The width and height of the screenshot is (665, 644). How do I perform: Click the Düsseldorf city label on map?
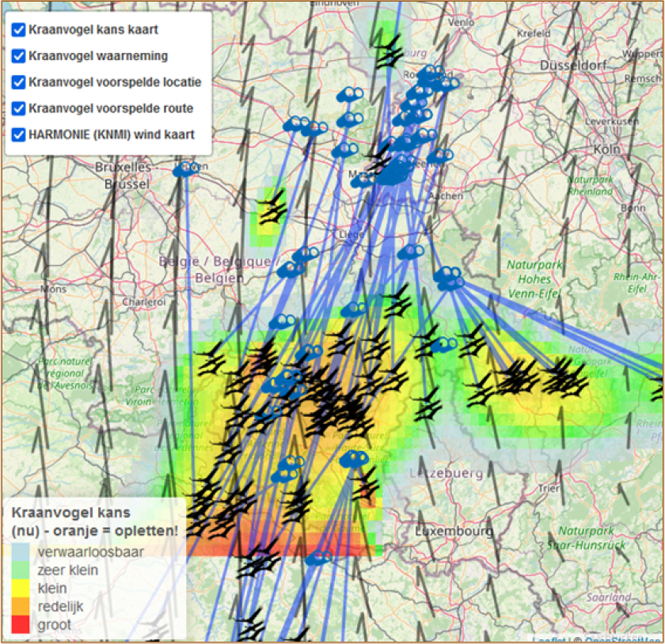568,65
